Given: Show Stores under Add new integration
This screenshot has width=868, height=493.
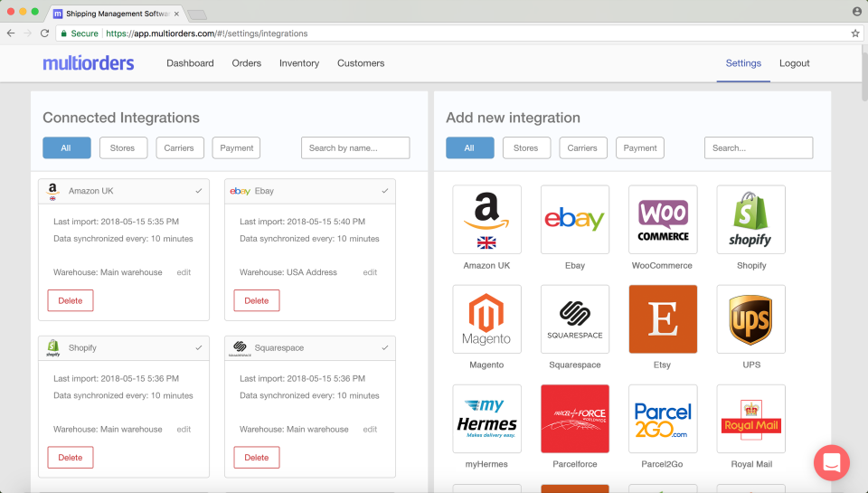Looking at the screenshot, I should tap(526, 148).
